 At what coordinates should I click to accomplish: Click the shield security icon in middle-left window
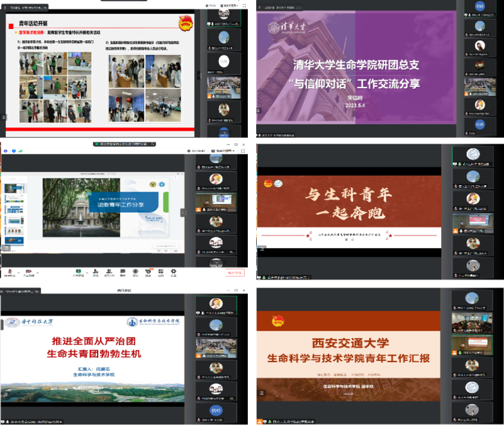(13, 151)
